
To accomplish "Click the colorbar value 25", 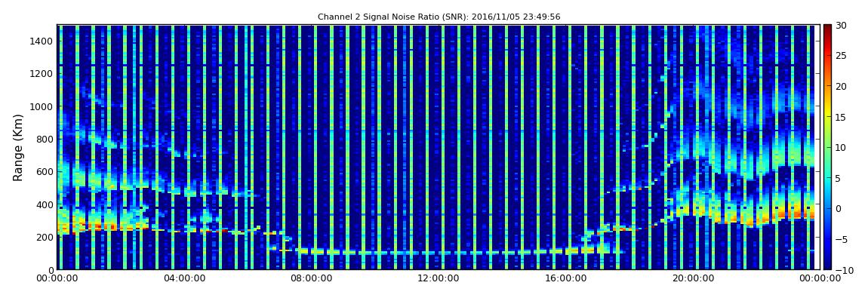I will pyautogui.click(x=841, y=55).
